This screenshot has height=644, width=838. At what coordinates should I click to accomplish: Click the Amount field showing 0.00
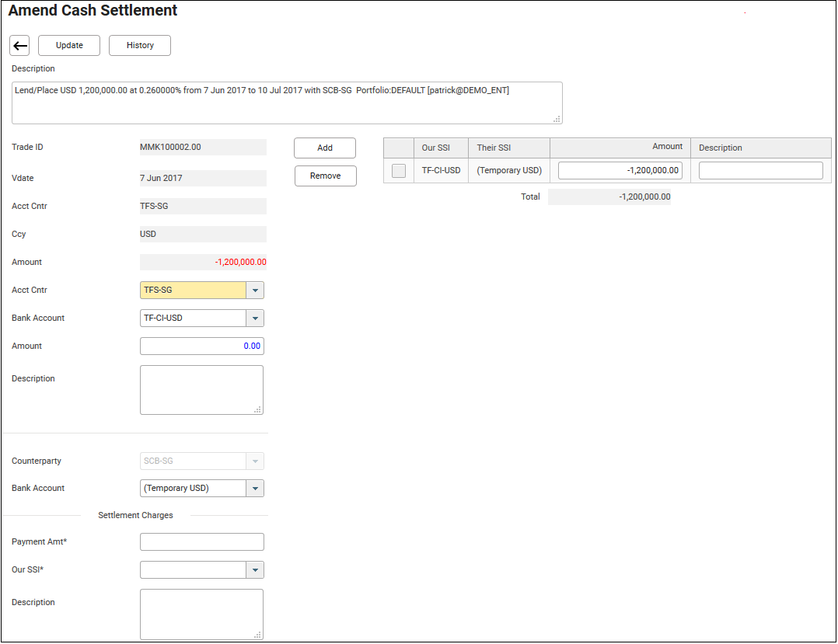[x=201, y=346]
